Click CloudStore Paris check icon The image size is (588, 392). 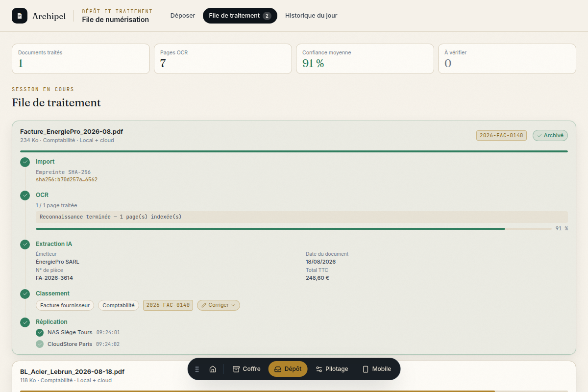point(40,344)
